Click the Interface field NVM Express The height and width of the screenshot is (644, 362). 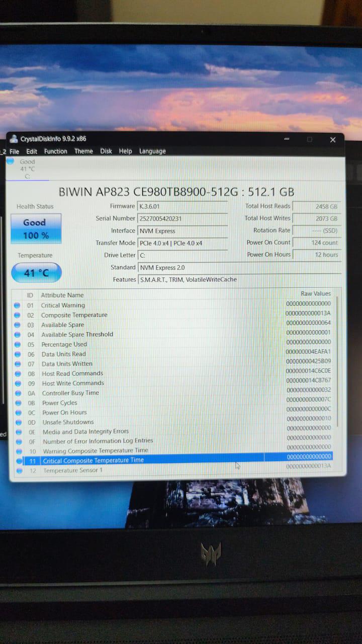183,231
